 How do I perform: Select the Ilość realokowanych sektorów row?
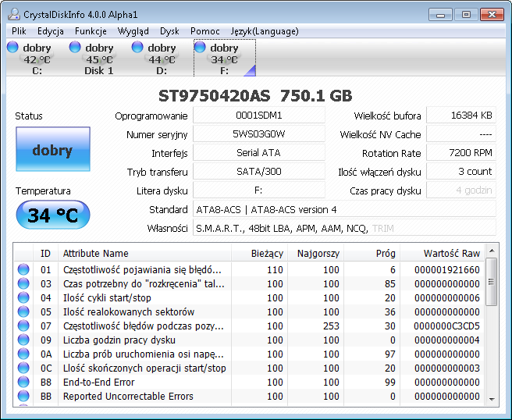pos(249,311)
